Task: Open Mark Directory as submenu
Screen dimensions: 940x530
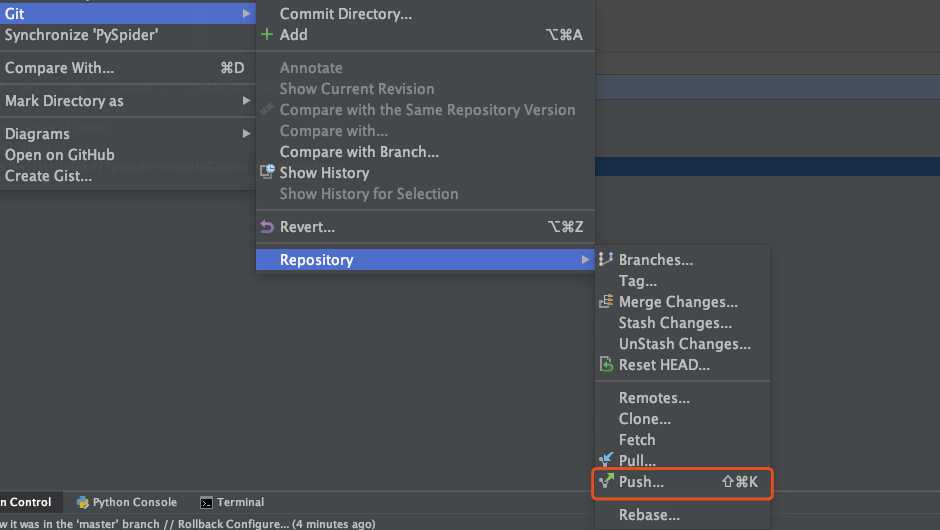Action: click(x=64, y=101)
